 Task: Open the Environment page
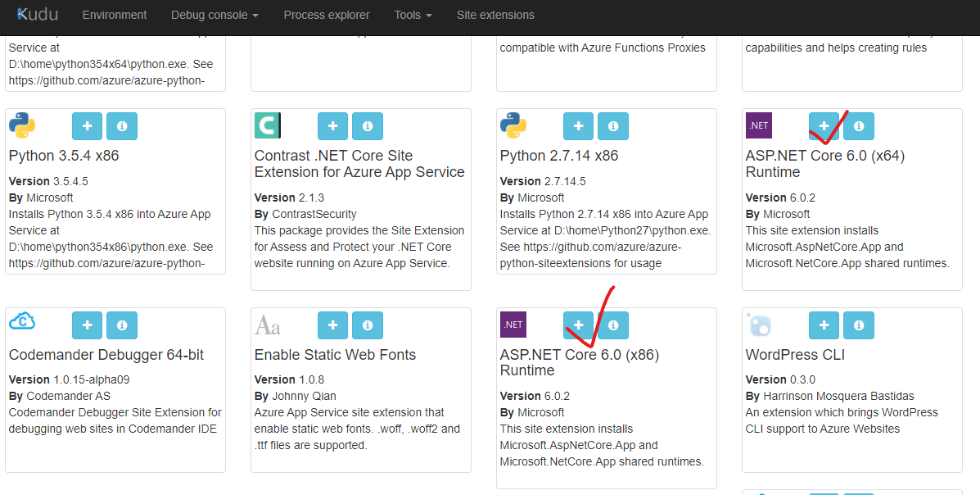tap(115, 15)
